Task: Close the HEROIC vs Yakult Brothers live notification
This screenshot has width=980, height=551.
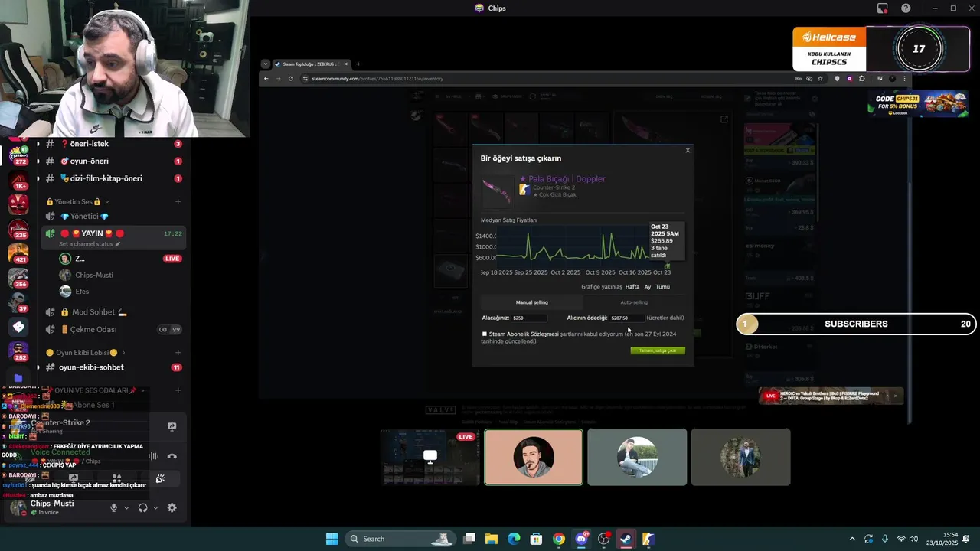Action: pos(895,396)
